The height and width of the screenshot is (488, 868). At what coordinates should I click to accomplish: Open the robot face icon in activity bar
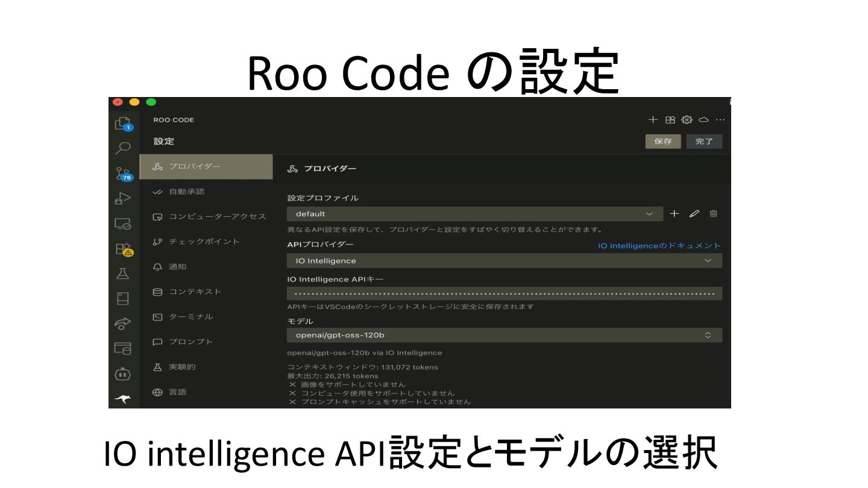coord(123,374)
